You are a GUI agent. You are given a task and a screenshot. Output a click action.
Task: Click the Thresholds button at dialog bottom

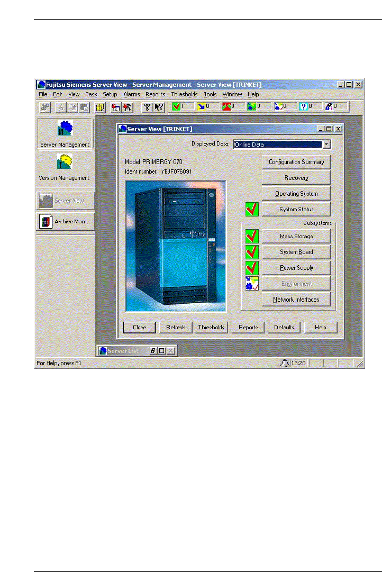coord(211,328)
